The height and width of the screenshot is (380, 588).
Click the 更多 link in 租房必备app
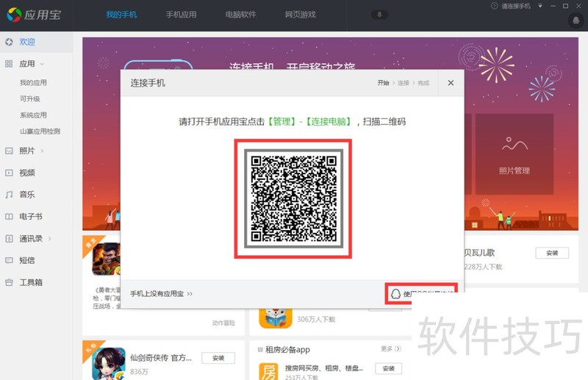pos(391,349)
